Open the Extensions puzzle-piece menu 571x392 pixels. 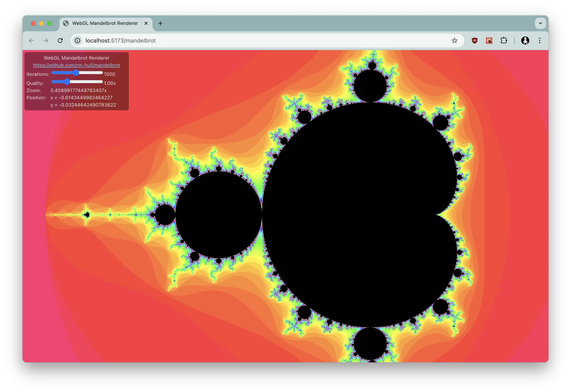pos(504,41)
